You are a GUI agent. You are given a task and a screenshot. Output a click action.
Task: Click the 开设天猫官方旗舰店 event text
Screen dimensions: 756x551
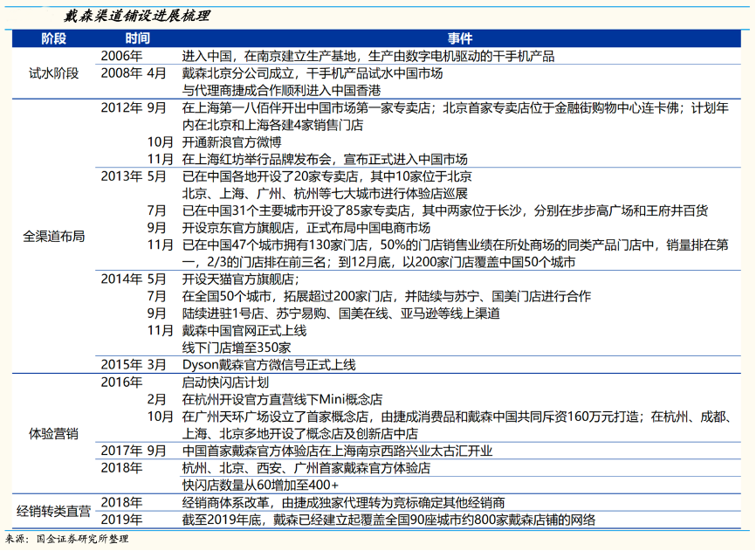[240, 279]
